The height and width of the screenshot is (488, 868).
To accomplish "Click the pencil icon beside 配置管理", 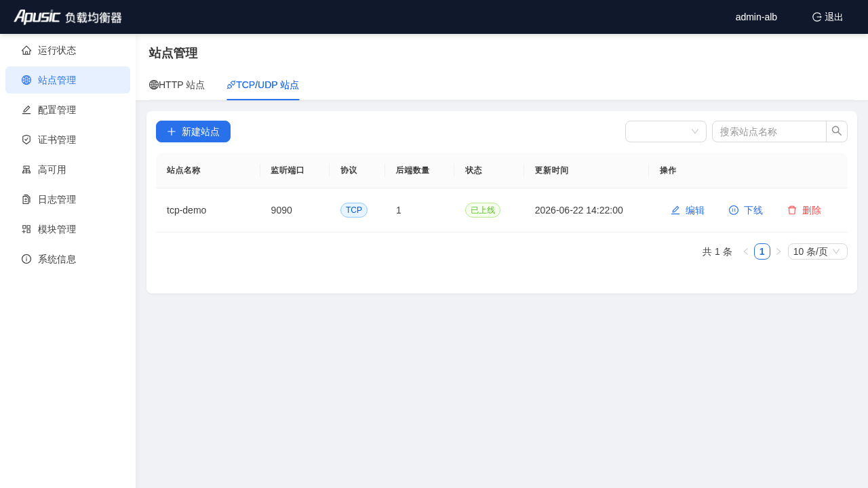I will [26, 110].
